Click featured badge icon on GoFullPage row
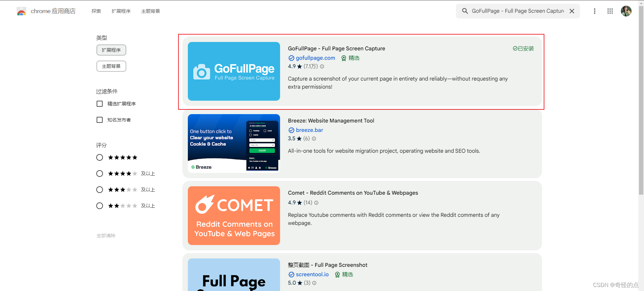The height and width of the screenshot is (291, 644). coord(344,58)
